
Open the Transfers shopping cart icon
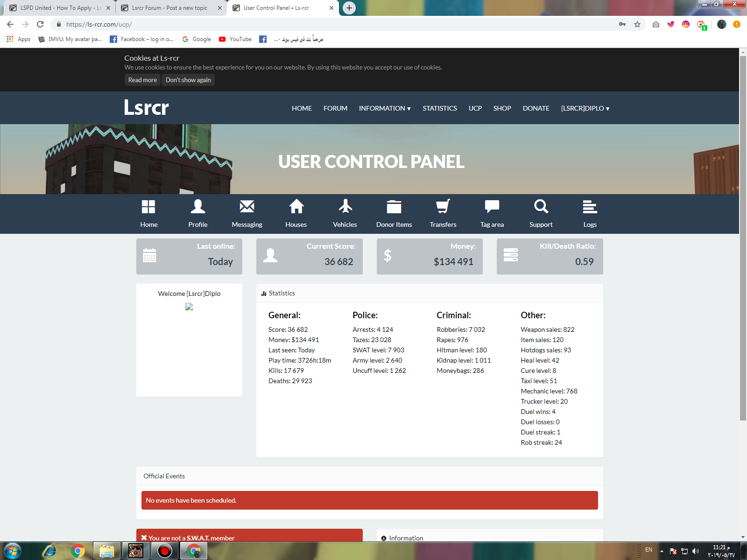[443, 206]
